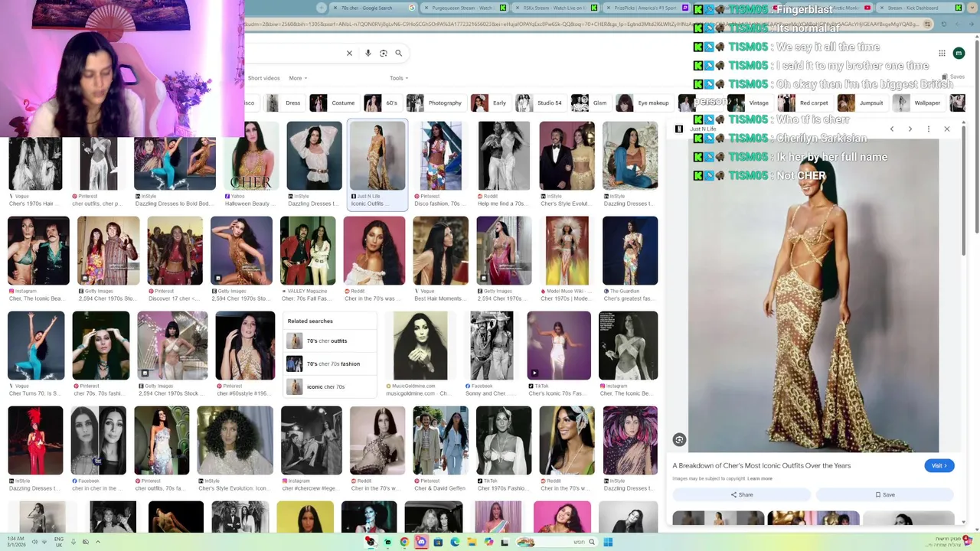Select the Wallpaper filter chip

pos(918,103)
